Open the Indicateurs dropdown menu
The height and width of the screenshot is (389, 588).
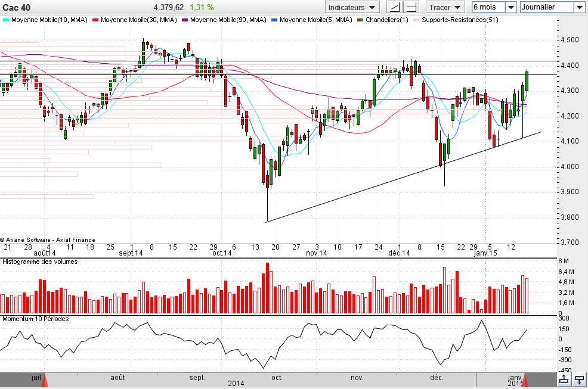coord(351,7)
